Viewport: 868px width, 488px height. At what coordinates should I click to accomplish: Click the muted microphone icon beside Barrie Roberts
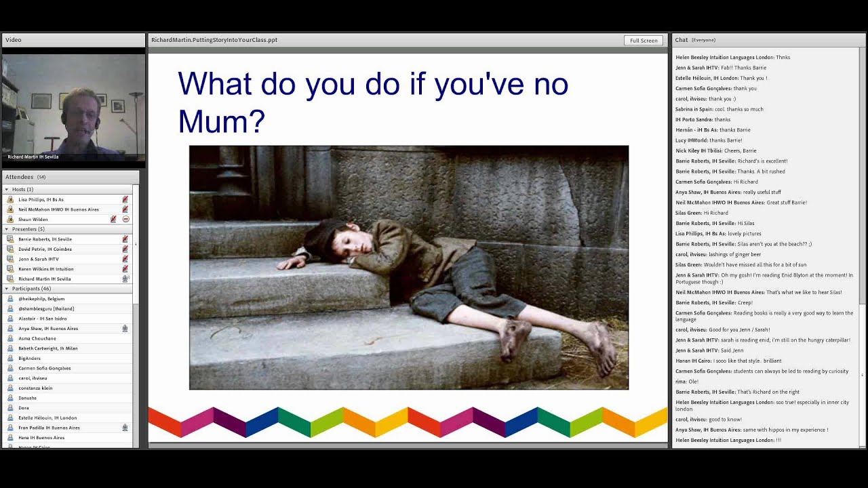tap(125, 239)
